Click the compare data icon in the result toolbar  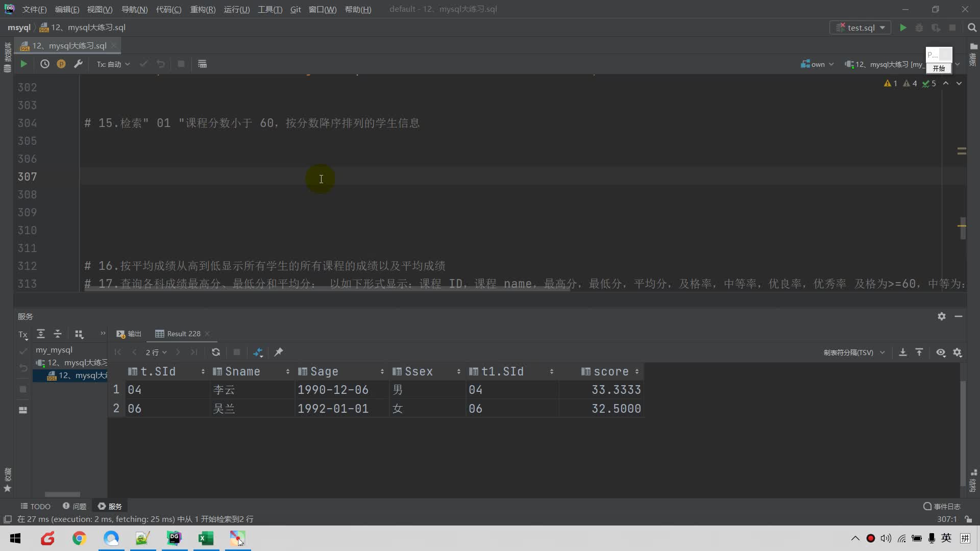258,352
